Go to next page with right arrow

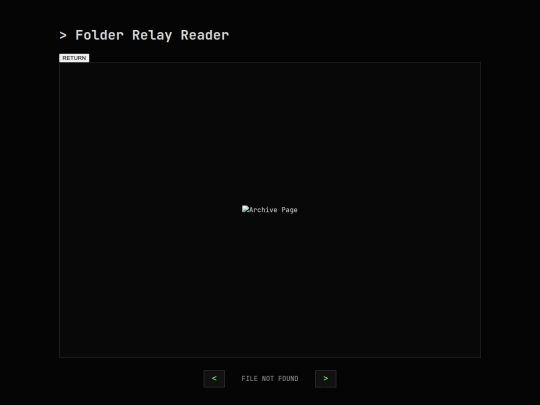[x=325, y=378]
